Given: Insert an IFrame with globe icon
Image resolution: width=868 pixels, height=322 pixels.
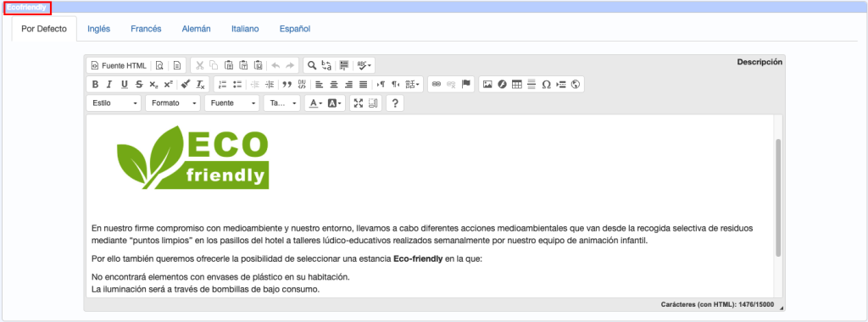Looking at the screenshot, I should pos(576,84).
